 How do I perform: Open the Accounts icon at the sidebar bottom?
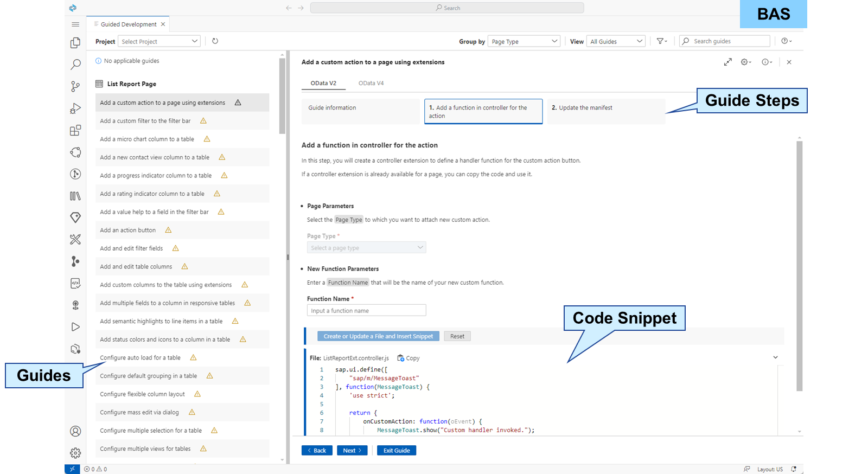(x=75, y=431)
